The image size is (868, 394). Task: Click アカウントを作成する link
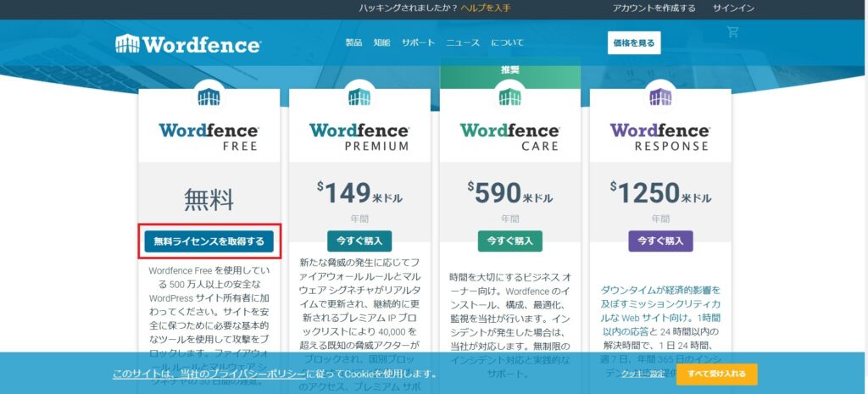tap(654, 8)
